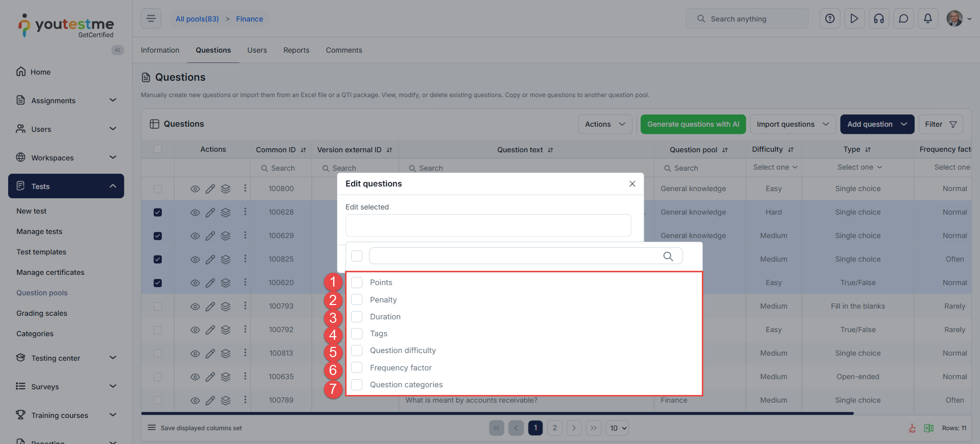Click the hamburger menu toggle icon
This screenshot has width=980, height=444.
(x=151, y=18)
